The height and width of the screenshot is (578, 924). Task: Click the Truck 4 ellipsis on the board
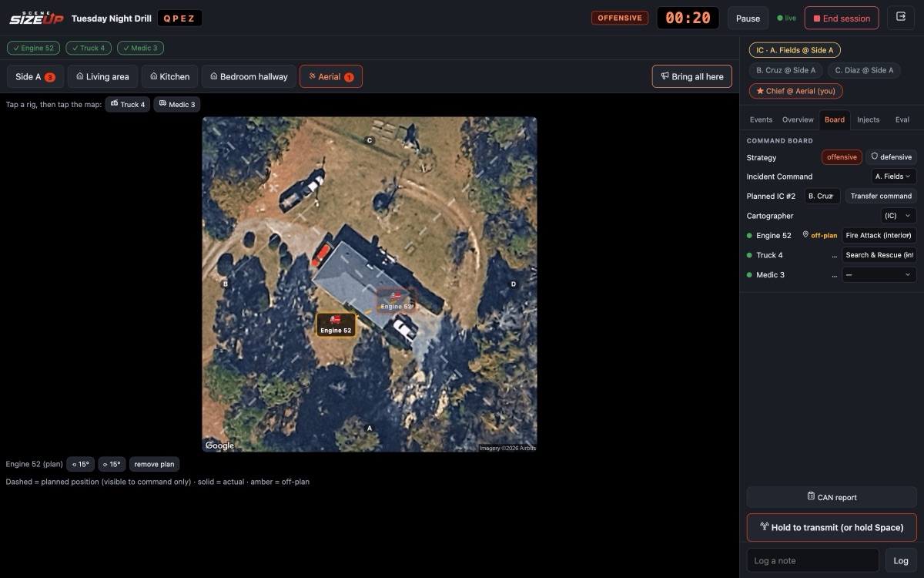pos(834,255)
